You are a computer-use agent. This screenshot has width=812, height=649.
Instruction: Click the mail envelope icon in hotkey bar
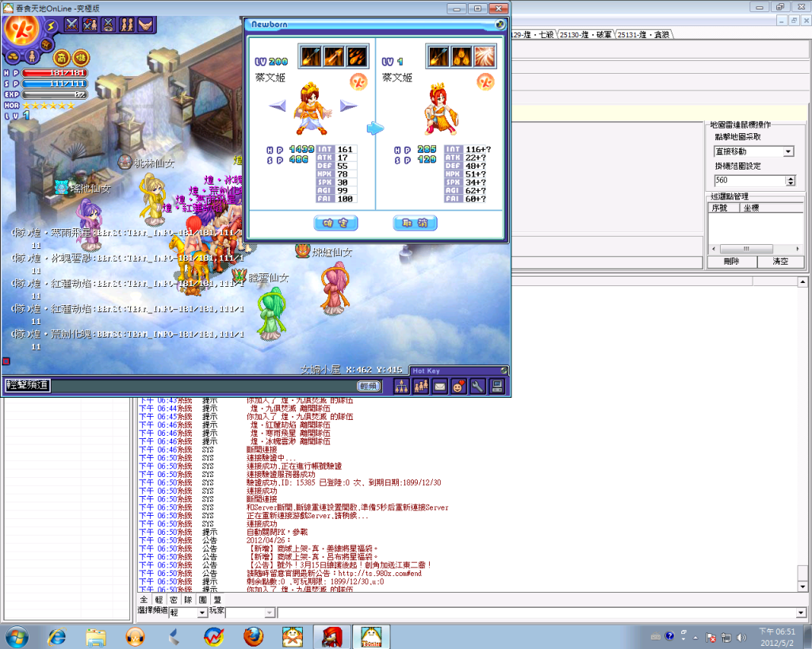pyautogui.click(x=439, y=387)
